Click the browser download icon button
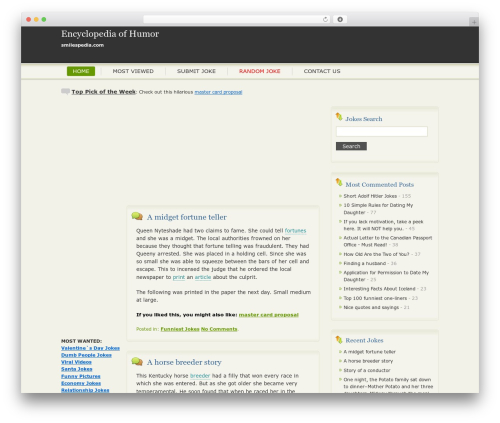This screenshot has width=500, height=423. 340,19
